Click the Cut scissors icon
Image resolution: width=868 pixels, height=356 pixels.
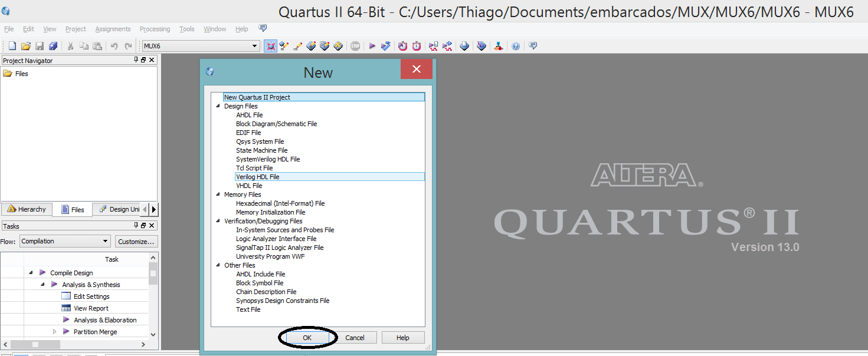(x=70, y=46)
